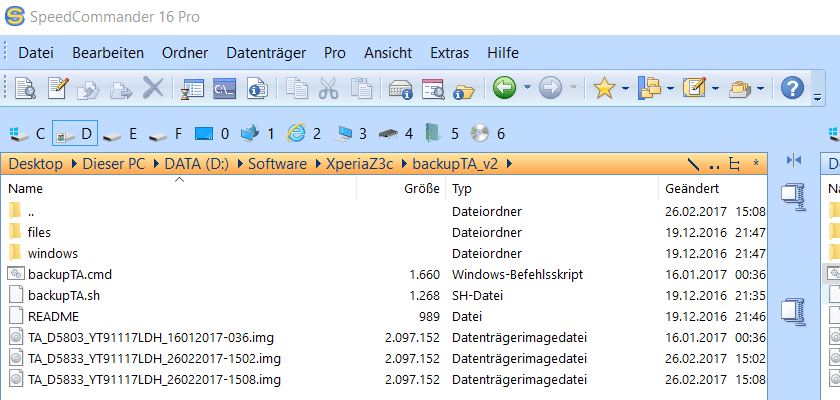Open toolbar overflow options arrow
This screenshot has height=400, width=840.
(817, 97)
